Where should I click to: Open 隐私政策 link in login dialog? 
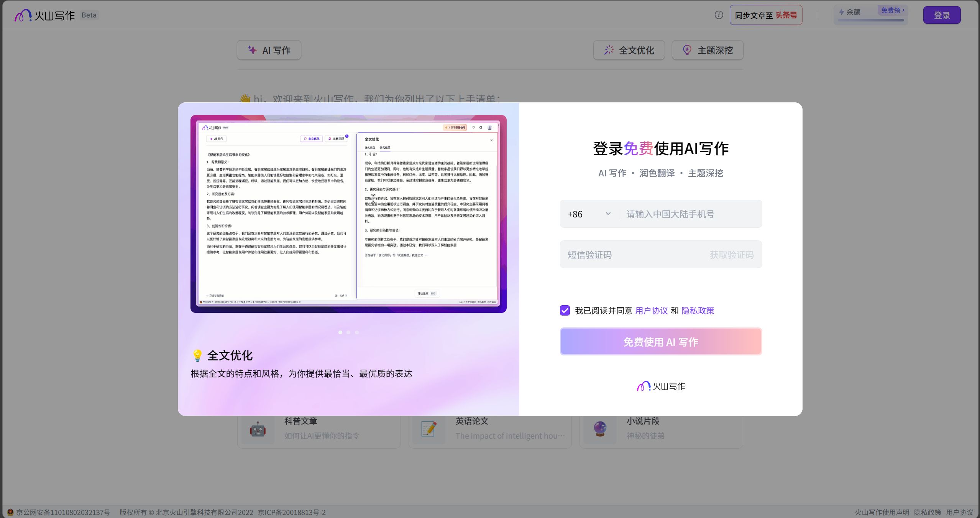point(698,311)
